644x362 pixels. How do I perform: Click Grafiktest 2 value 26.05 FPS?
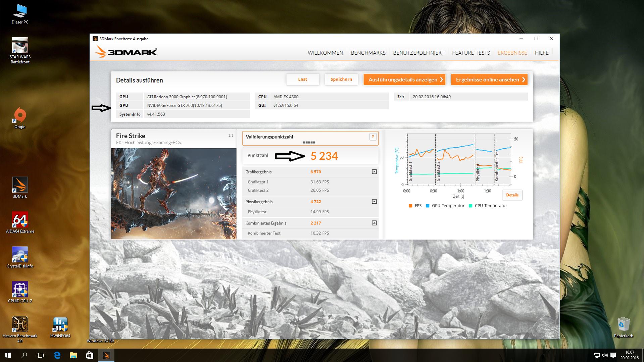[x=319, y=190]
